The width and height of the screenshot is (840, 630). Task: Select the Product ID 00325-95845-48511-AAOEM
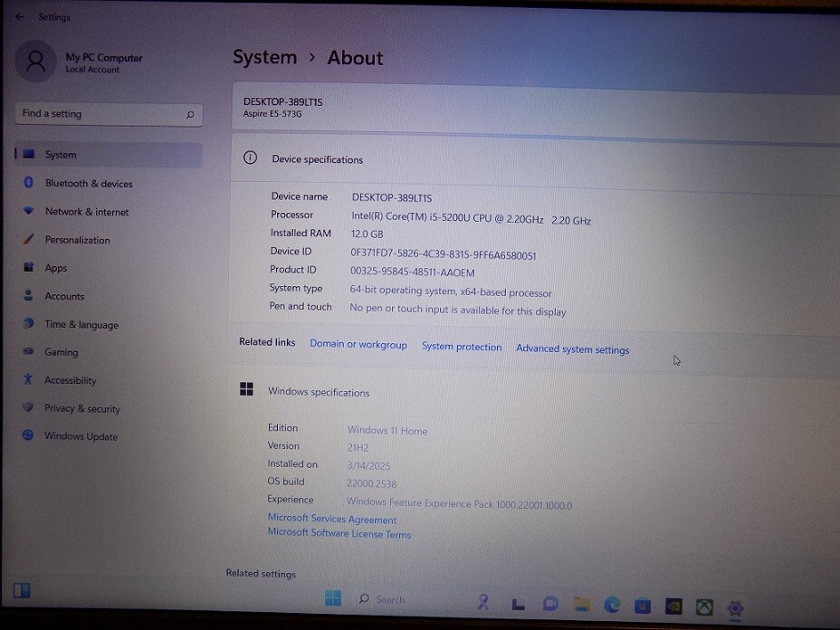click(413, 272)
